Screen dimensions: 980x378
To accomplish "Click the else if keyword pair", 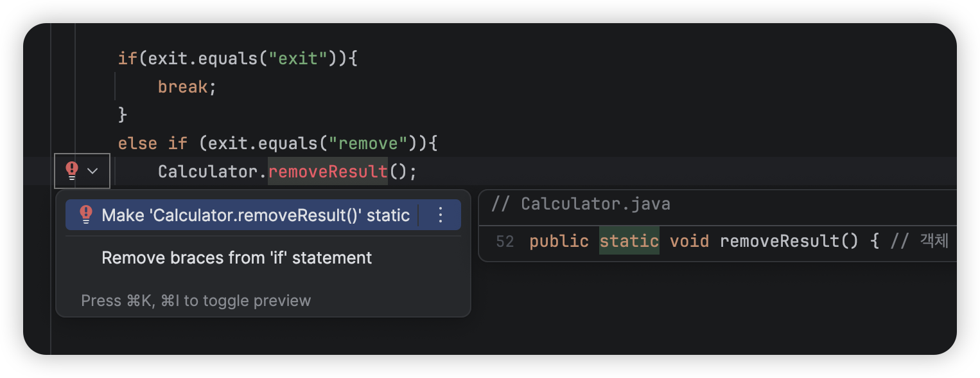I will [152, 143].
